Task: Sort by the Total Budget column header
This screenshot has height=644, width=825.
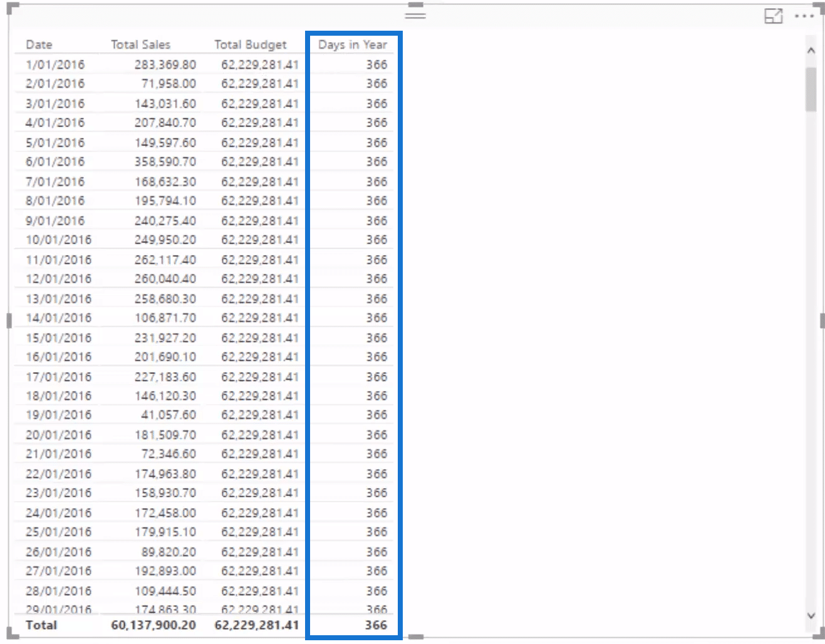Action: 250,44
